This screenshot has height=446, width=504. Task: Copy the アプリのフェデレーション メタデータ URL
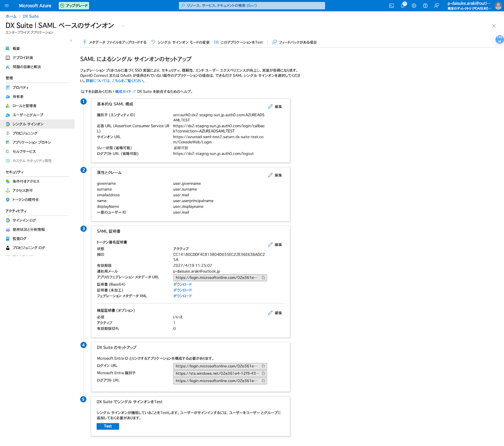(x=264, y=278)
